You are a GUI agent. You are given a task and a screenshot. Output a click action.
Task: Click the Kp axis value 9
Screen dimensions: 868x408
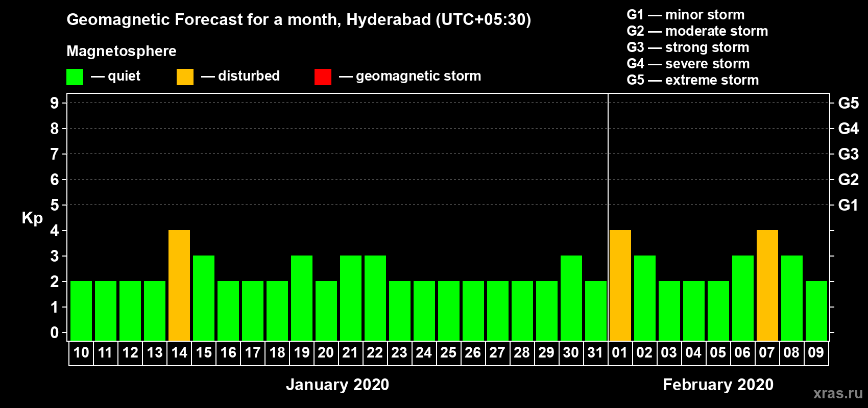coord(55,103)
